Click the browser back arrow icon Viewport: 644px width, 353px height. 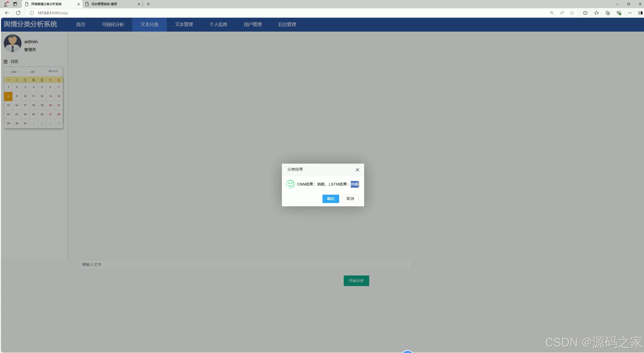(7, 13)
